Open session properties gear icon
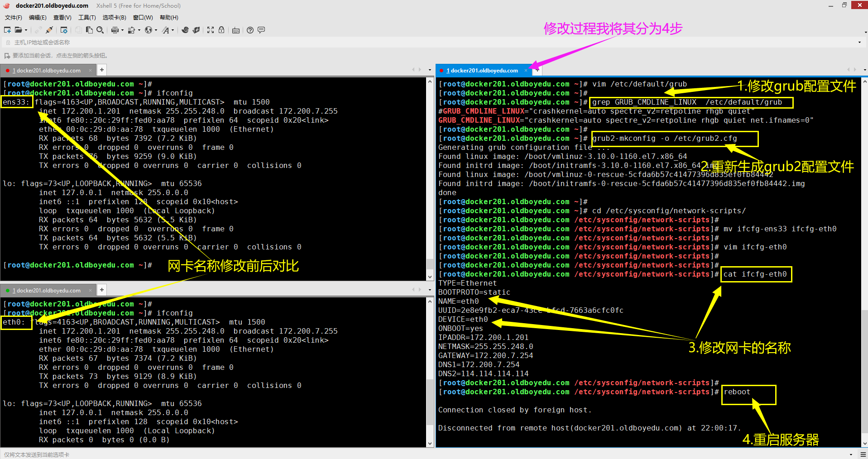This screenshot has width=868, height=459. (x=64, y=30)
